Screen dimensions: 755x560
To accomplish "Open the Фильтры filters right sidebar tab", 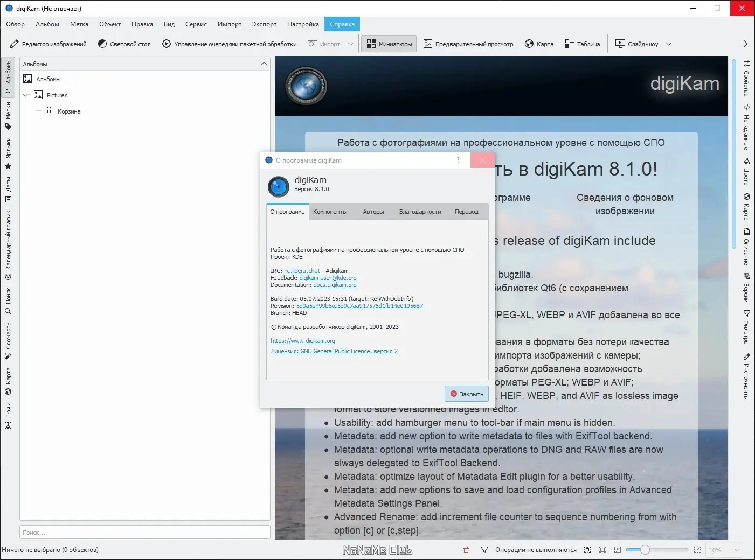I will 746,327.
